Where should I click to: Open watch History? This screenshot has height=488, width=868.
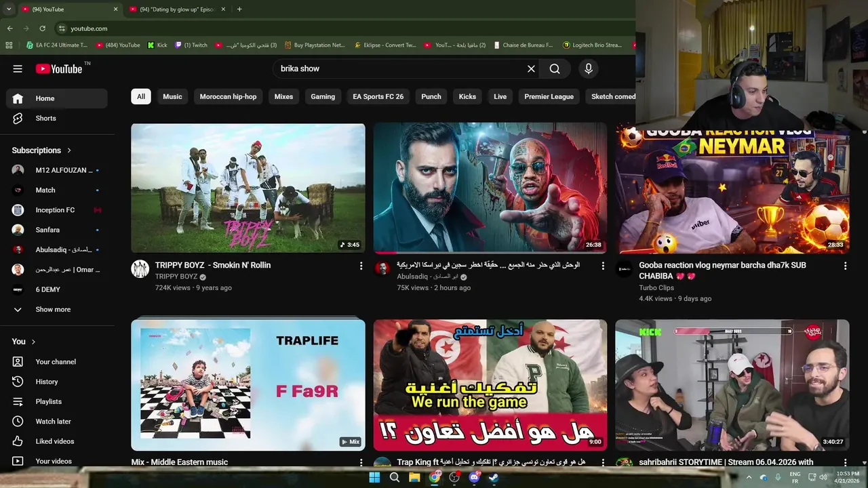56,382
